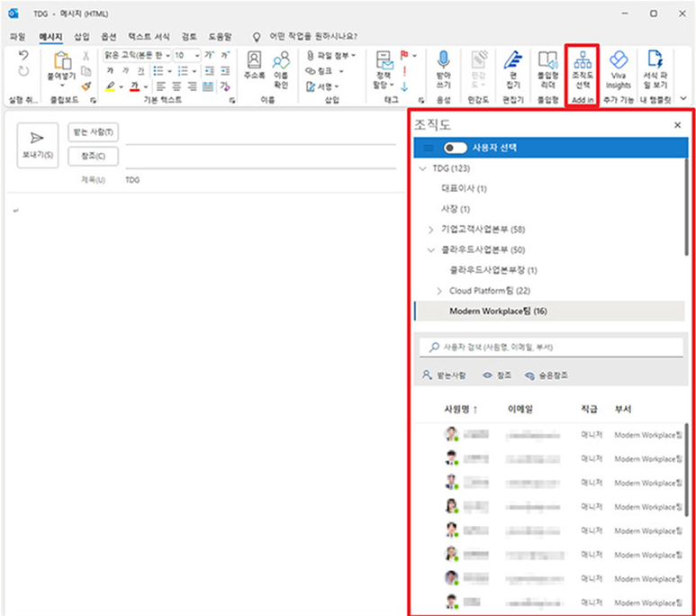Toggle the 사용자 선택 switch
696x616 pixels.
[456, 148]
